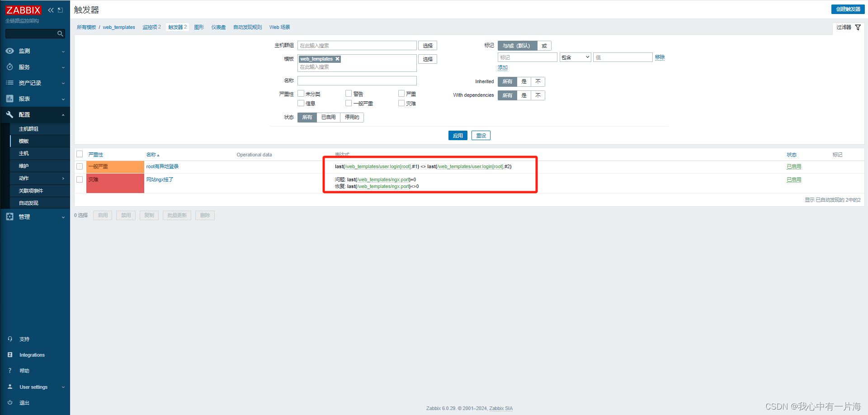
Task: Click the ZABBIX logo
Action: pyautogui.click(x=23, y=10)
